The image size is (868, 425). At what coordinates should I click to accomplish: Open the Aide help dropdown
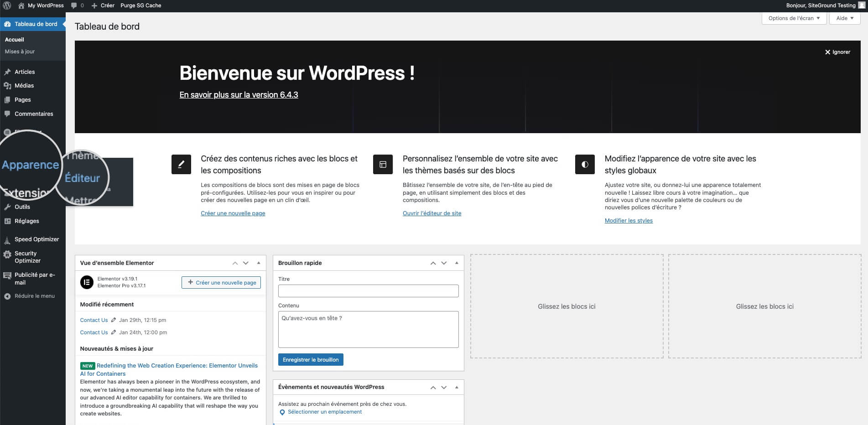tap(845, 18)
